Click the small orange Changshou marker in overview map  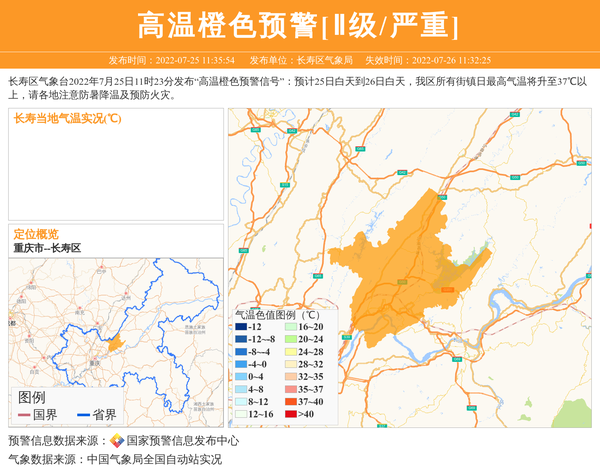(x=116, y=343)
